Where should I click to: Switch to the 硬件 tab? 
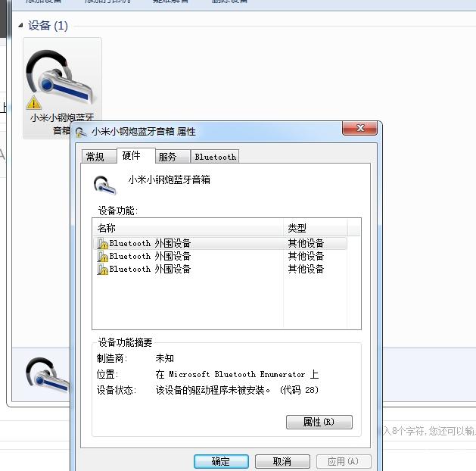click(x=135, y=155)
